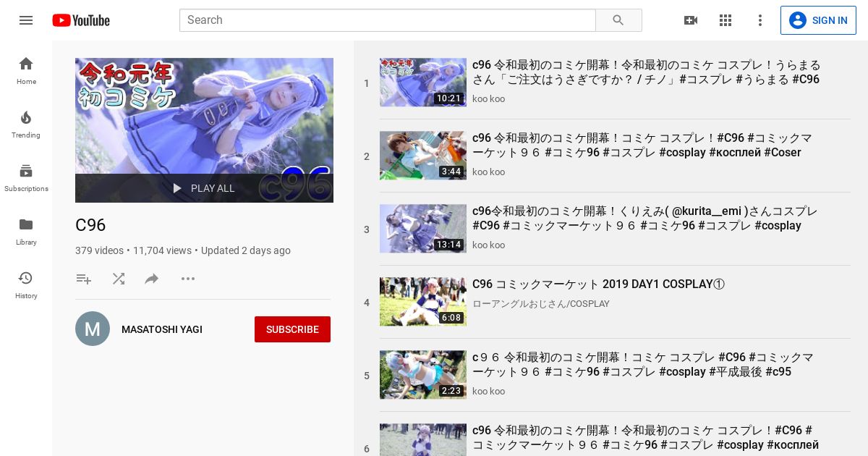
Task: Open 'koo koo' channel under video 1
Action: [x=489, y=98]
